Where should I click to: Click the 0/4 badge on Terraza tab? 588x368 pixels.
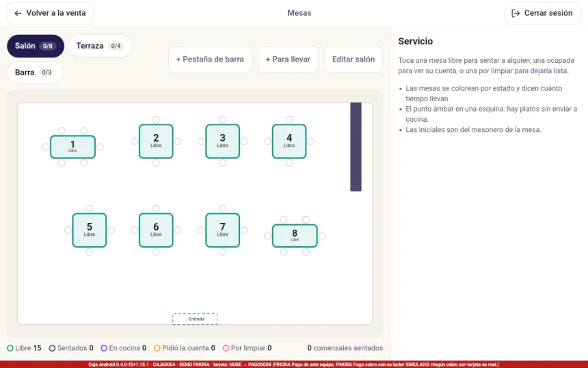click(x=116, y=46)
